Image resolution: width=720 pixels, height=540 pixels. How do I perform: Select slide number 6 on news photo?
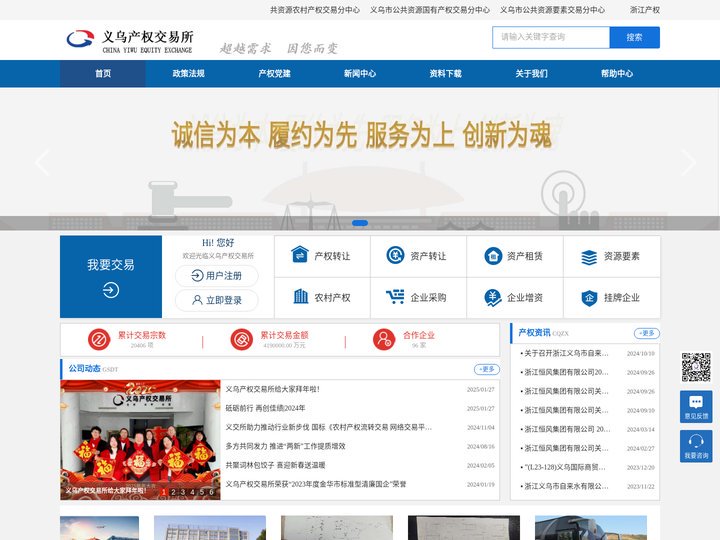212,492
